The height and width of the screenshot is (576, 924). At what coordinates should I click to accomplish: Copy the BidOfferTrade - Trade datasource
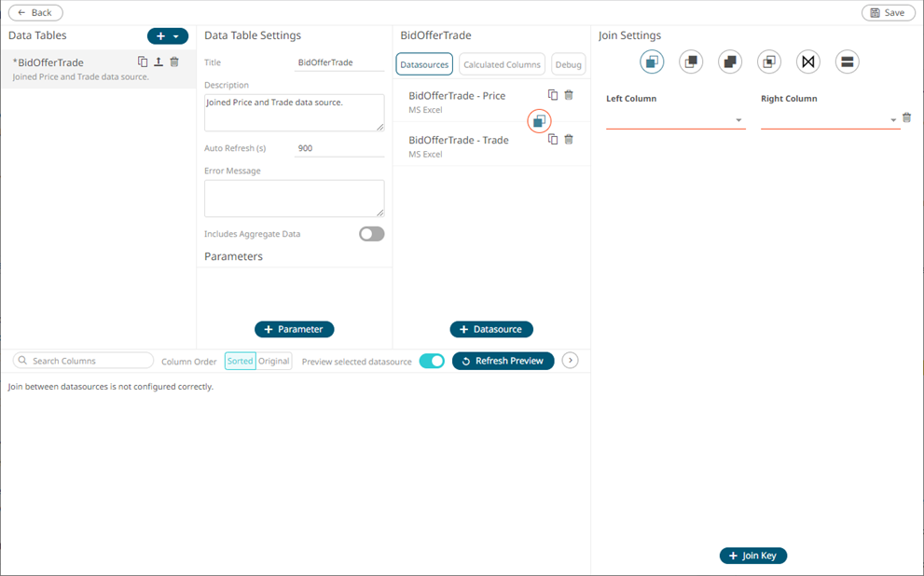click(553, 140)
